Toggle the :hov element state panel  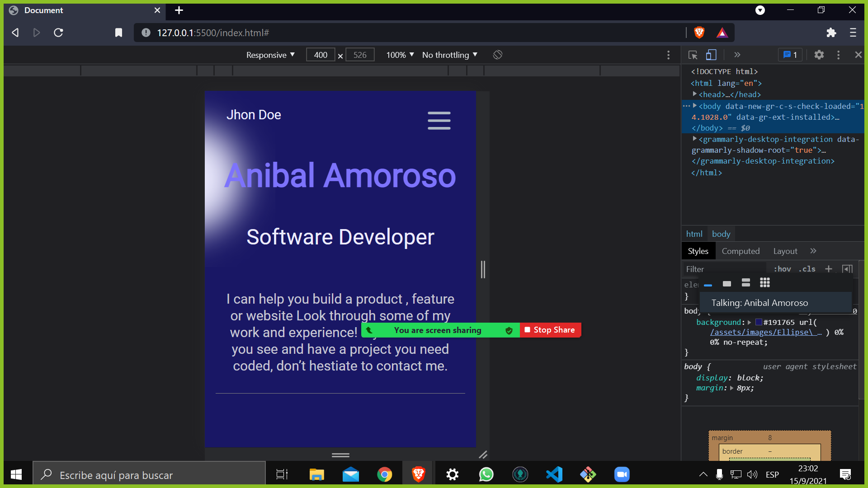click(x=783, y=269)
